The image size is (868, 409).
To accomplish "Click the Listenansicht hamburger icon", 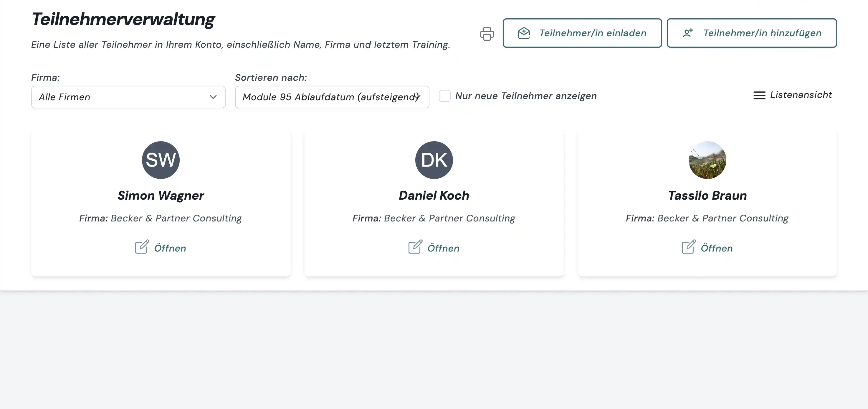I will [x=759, y=96].
